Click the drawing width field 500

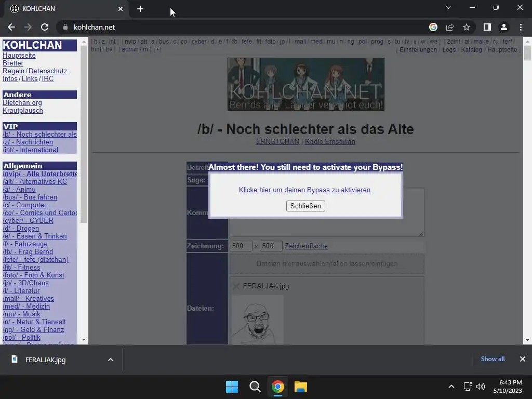click(241, 246)
